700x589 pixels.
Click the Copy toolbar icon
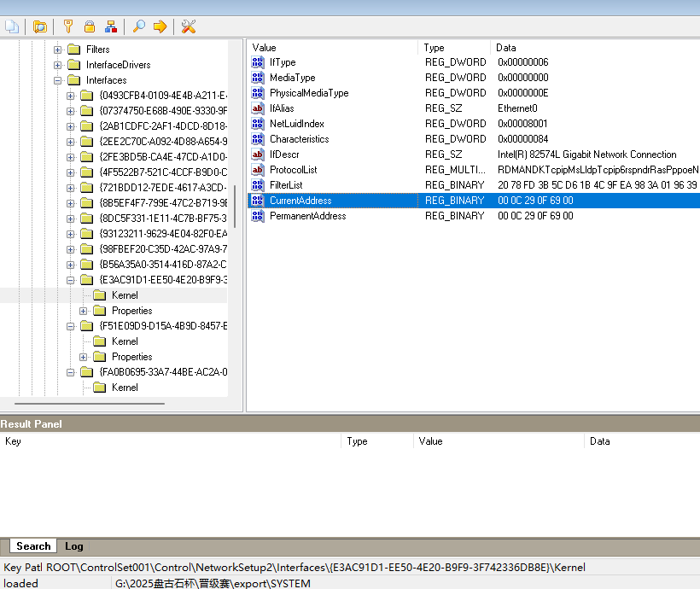(12, 26)
